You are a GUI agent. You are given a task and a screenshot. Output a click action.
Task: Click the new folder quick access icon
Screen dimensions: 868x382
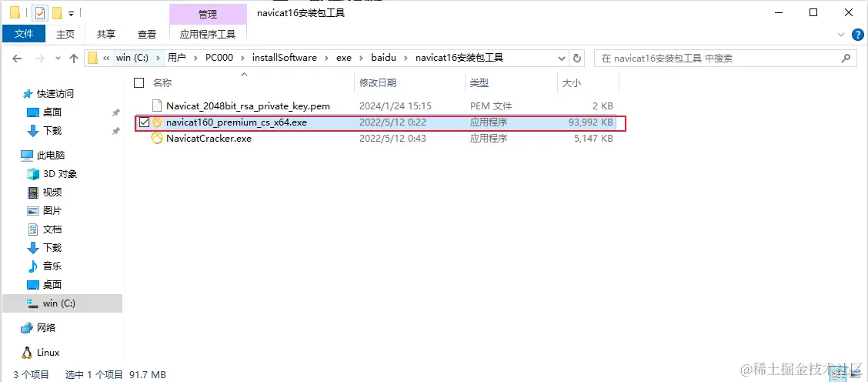point(56,13)
